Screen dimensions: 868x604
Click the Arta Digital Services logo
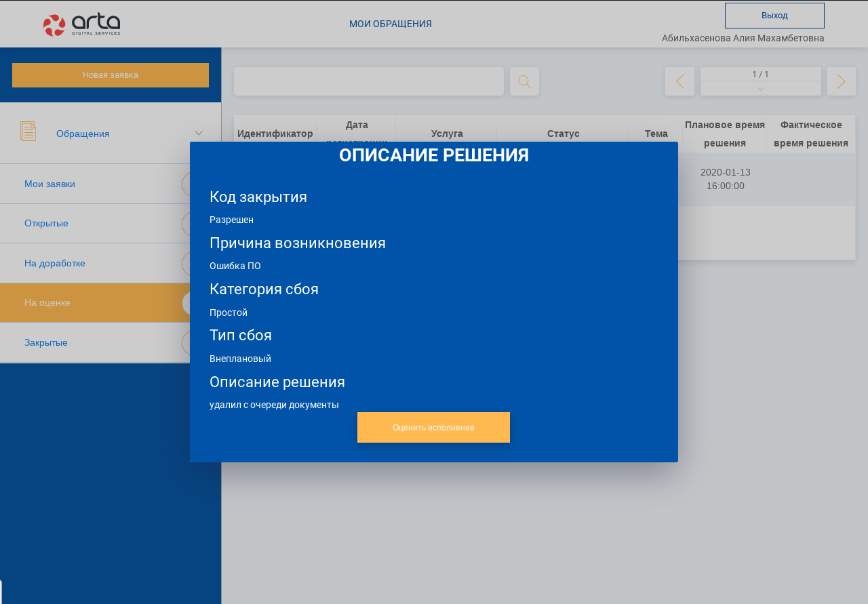[82, 25]
